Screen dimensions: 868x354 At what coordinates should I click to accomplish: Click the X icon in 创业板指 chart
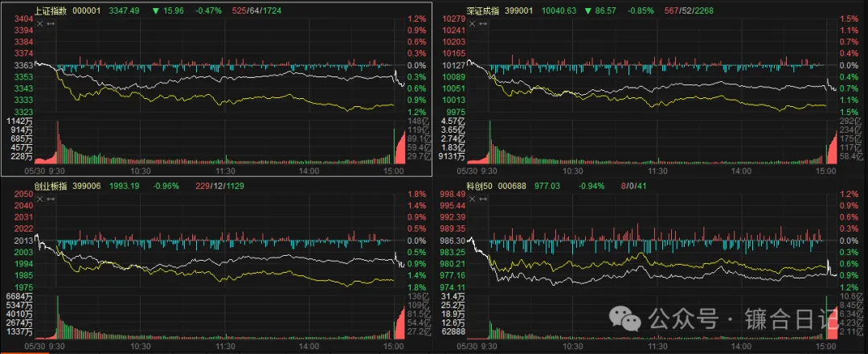coord(40,200)
